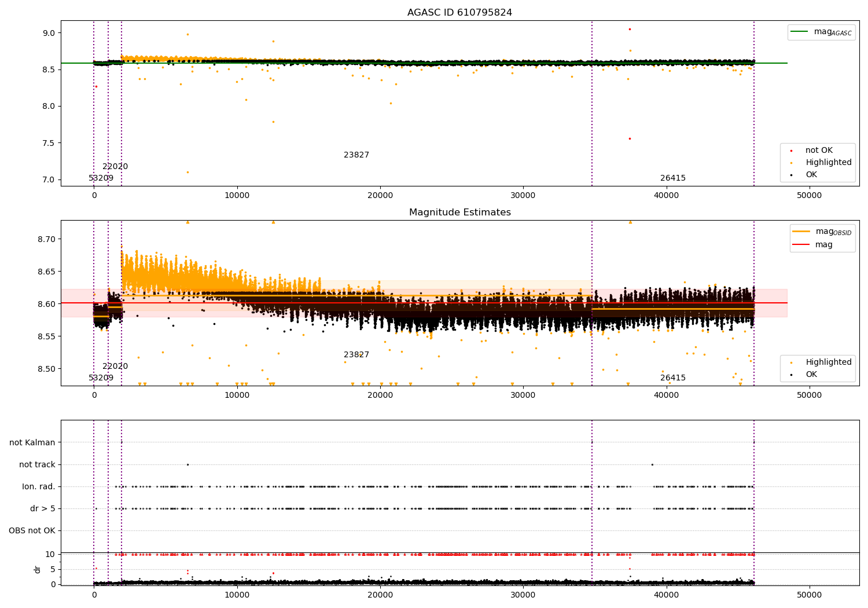Click the 7.5 tick on top plot
This screenshot has height=608, width=868.
[x=49, y=143]
